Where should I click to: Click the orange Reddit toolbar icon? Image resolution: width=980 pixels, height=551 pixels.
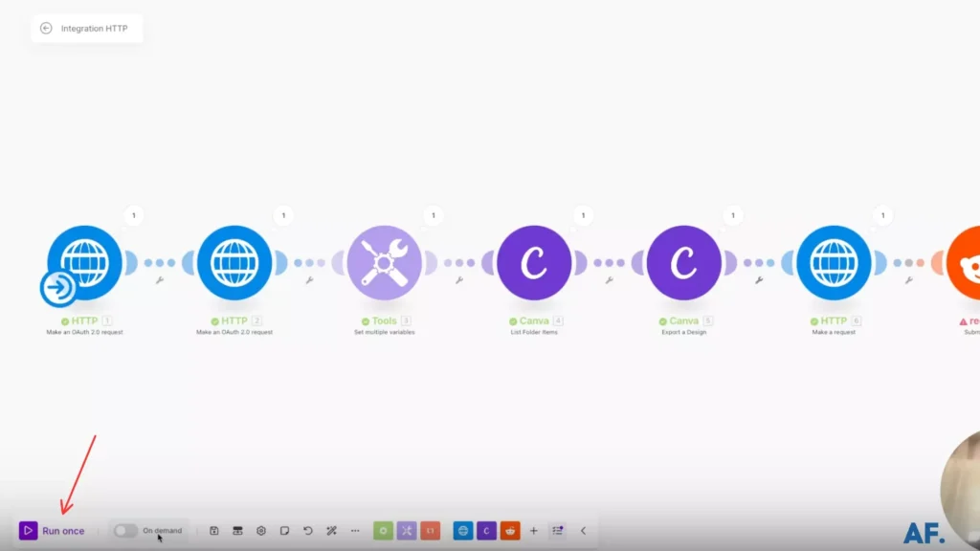pos(510,530)
